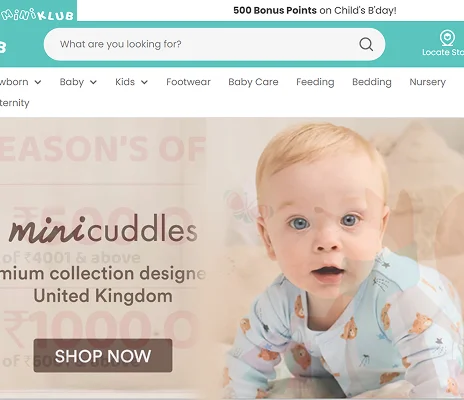Viewport: 464px width, 400px height.
Task: Select the Baby menu label
Action: click(72, 82)
